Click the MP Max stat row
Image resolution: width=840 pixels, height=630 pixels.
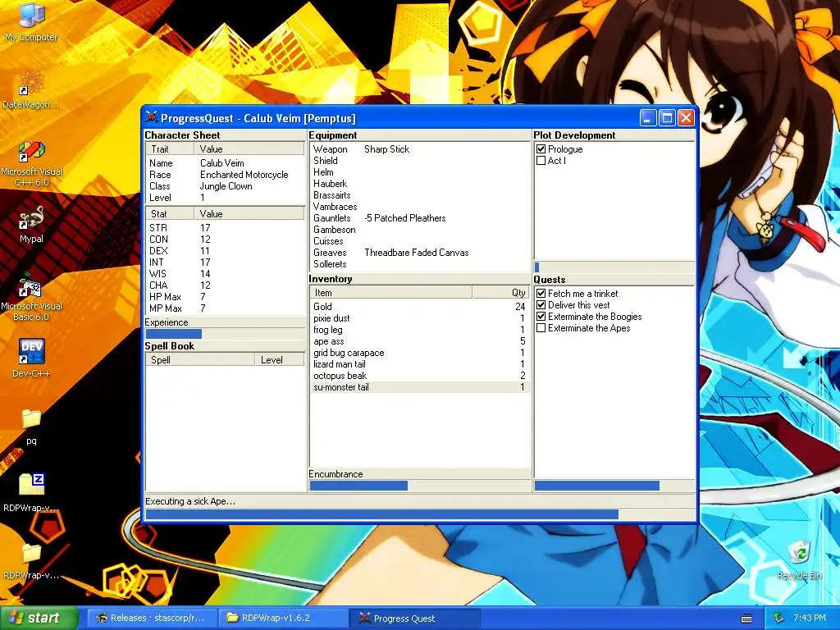pyautogui.click(x=225, y=308)
